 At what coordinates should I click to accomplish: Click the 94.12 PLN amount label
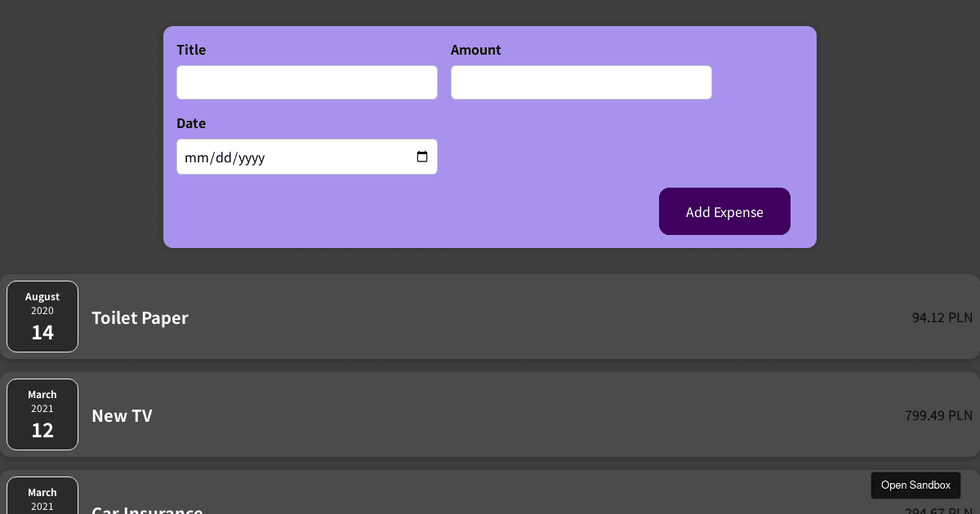(x=942, y=317)
